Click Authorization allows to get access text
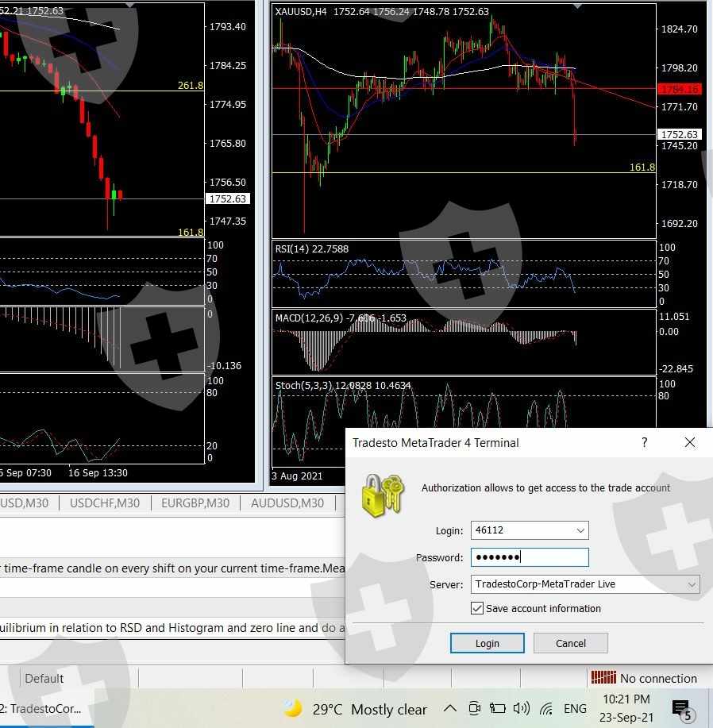The height and width of the screenshot is (728, 713). click(x=545, y=487)
